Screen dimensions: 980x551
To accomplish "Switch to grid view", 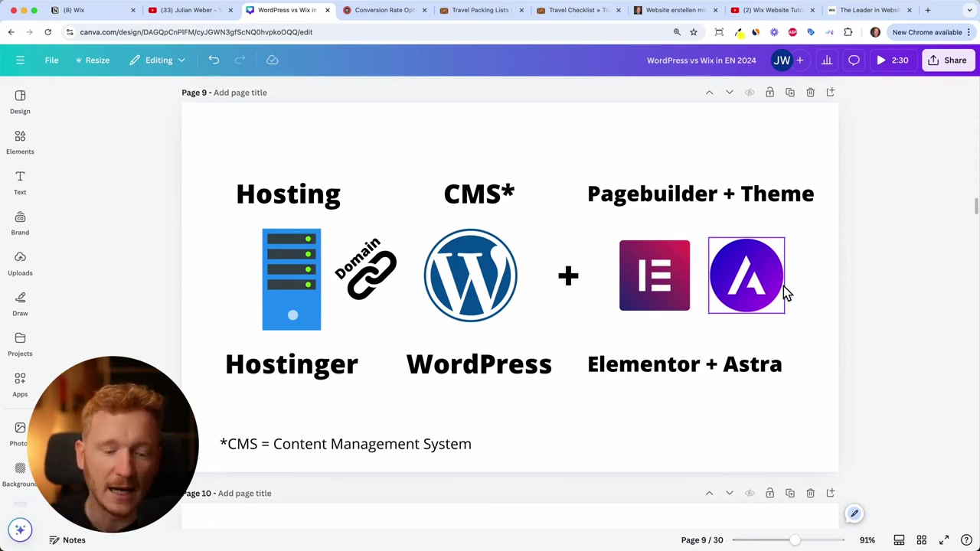I will (x=922, y=540).
